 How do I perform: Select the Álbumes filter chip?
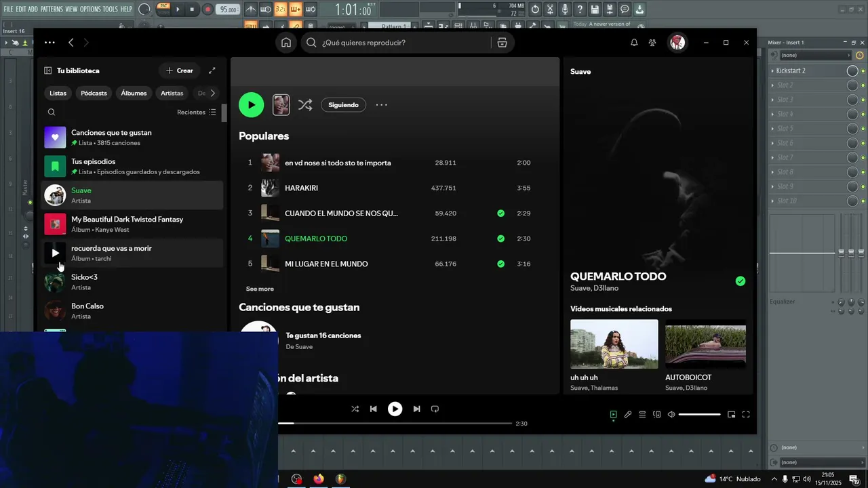pos(134,94)
